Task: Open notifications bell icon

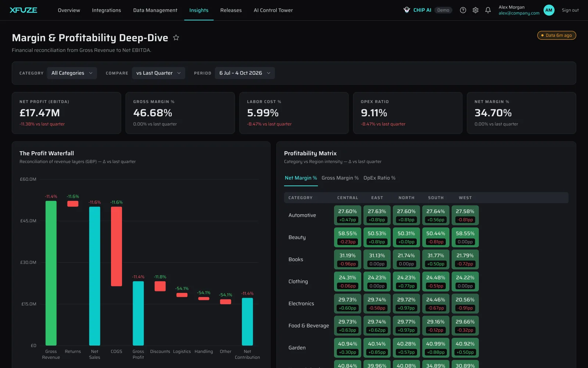Action: point(488,10)
